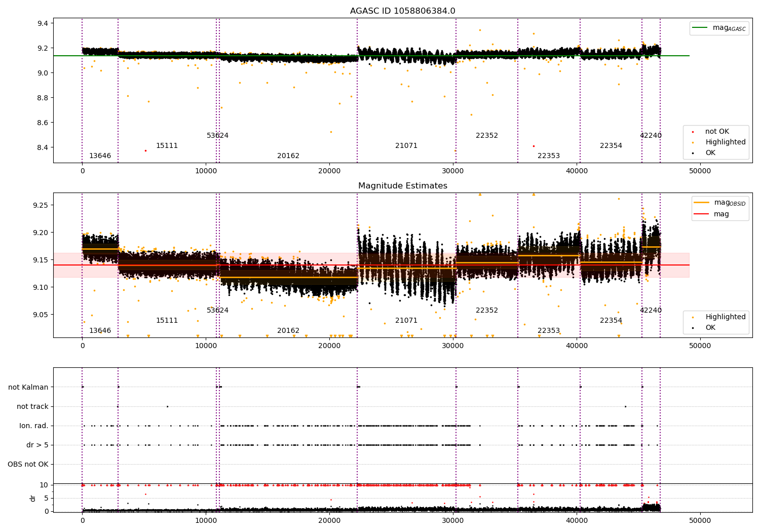The height and width of the screenshot is (532, 760).
Task: Click obsid label 22353 in top plot
Action: pyautogui.click(x=549, y=156)
